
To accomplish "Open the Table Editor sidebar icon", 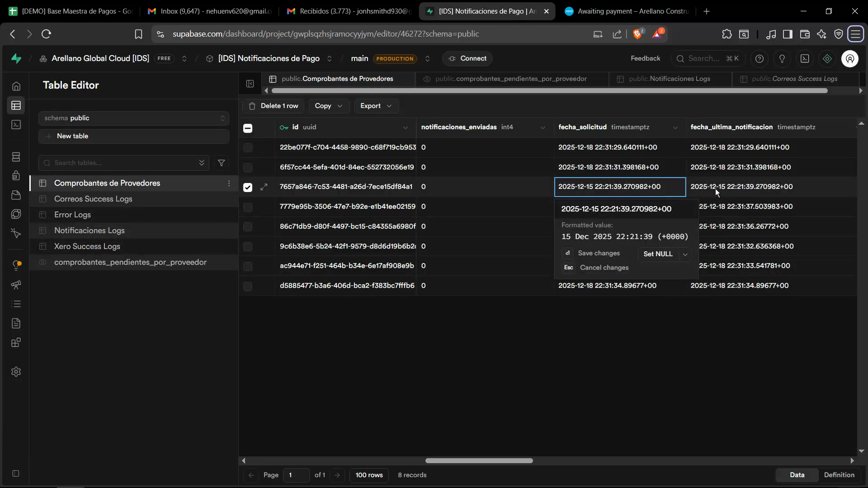I will pos(16,106).
